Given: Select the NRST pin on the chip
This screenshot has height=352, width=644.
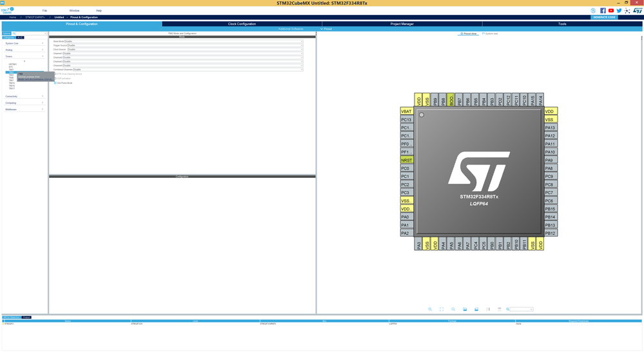Looking at the screenshot, I should [407, 160].
